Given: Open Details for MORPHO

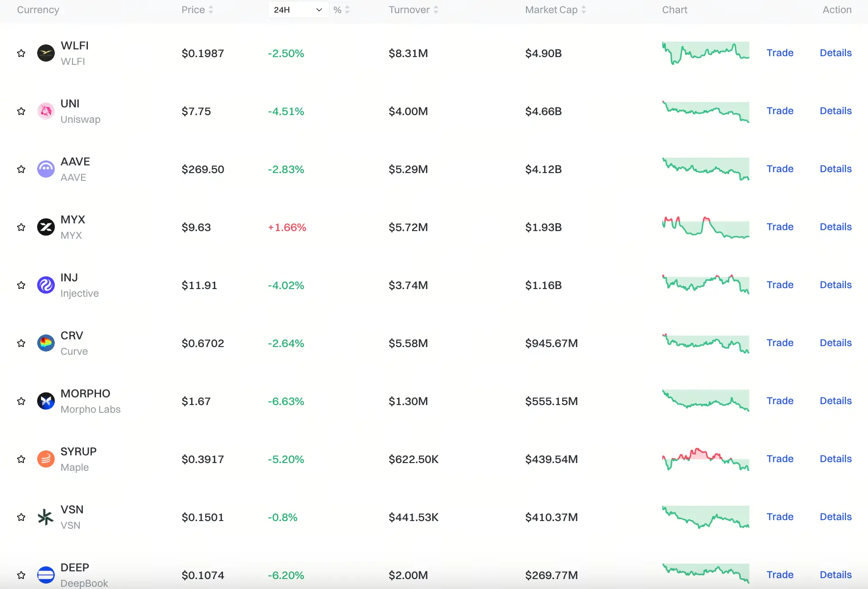Looking at the screenshot, I should click(x=835, y=401).
